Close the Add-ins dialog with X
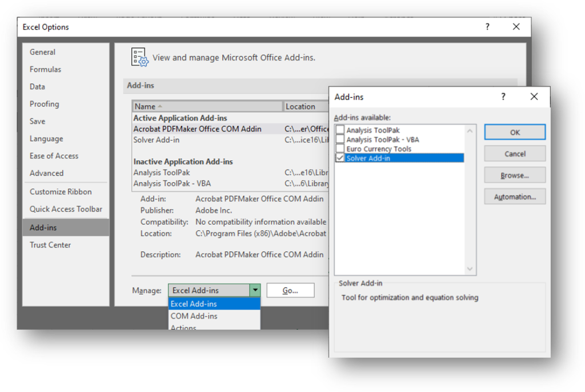This screenshot has width=585, height=392. [534, 97]
